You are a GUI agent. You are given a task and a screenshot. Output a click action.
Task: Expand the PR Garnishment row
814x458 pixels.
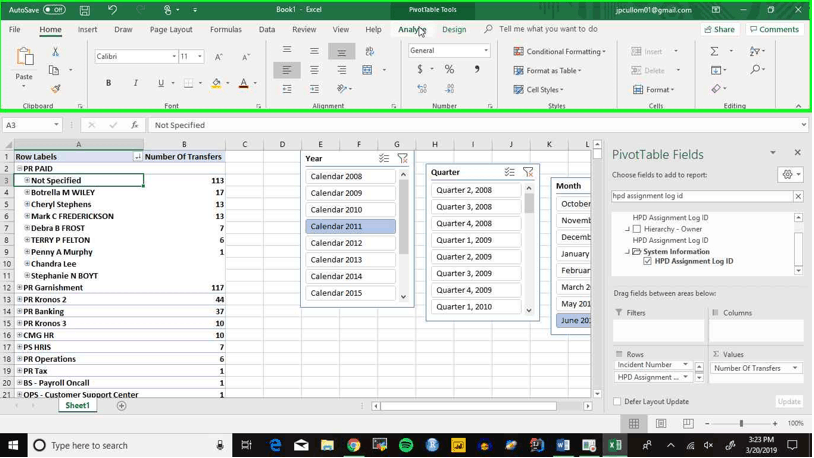coord(19,287)
